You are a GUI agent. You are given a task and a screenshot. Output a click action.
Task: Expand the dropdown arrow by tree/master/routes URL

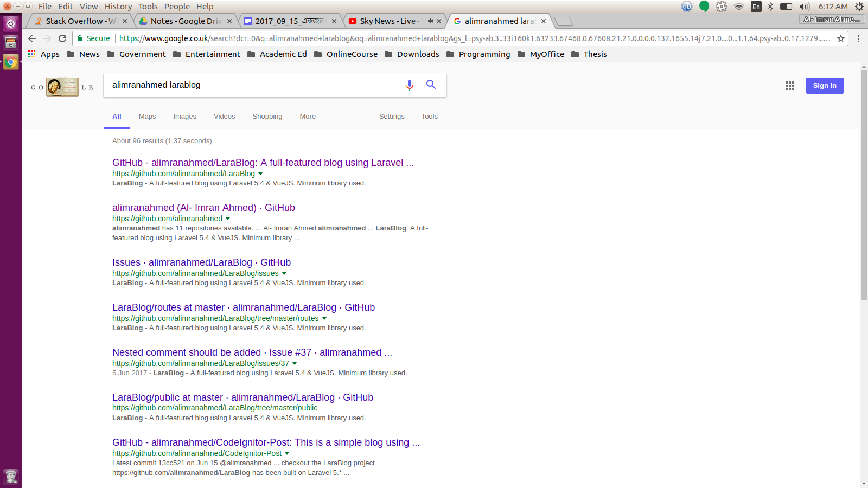click(324, 319)
